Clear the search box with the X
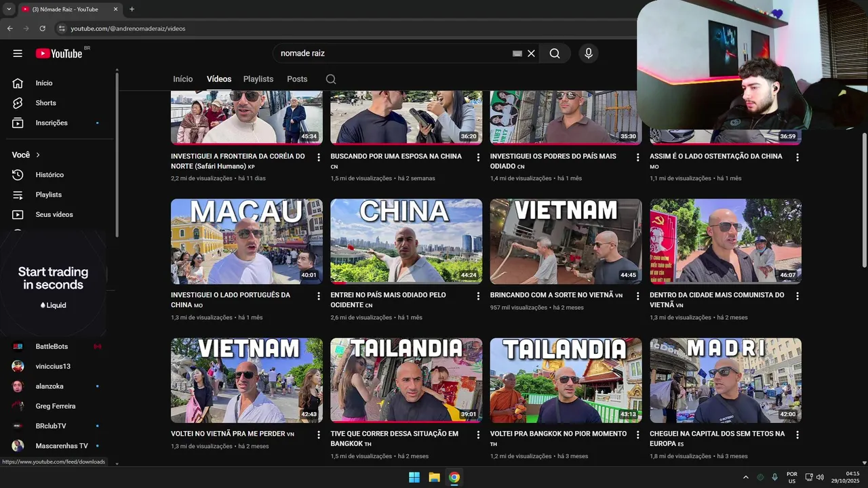The height and width of the screenshot is (488, 868). pos(532,54)
